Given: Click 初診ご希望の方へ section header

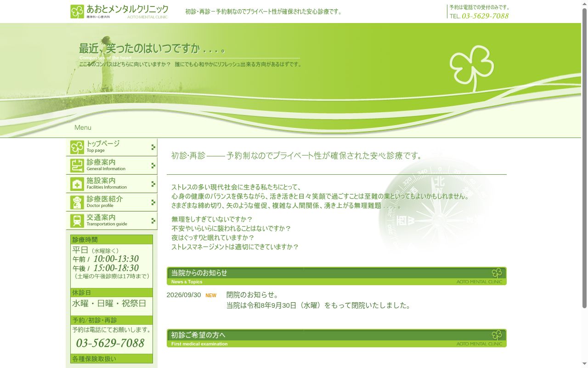Looking at the screenshot, I should 337,338.
